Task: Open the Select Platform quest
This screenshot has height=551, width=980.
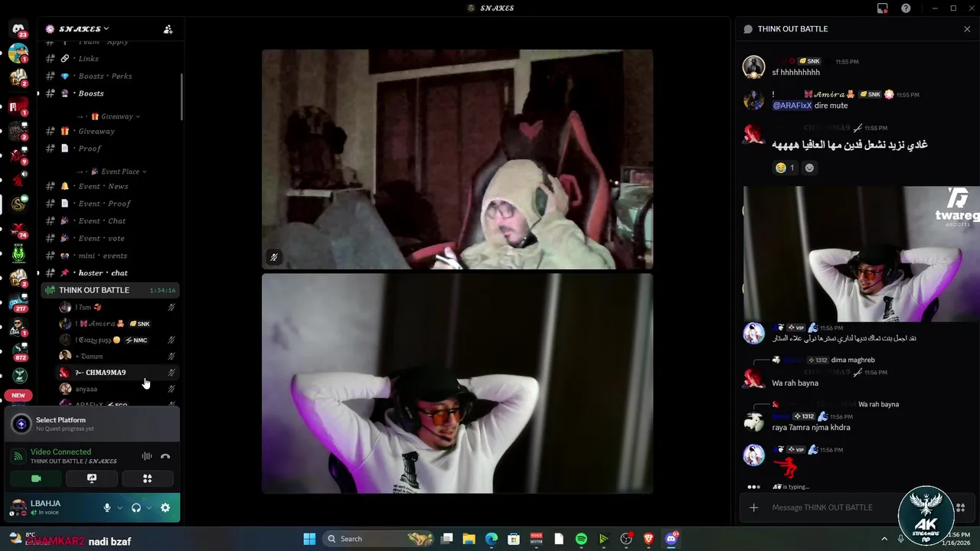Action: pyautogui.click(x=92, y=423)
